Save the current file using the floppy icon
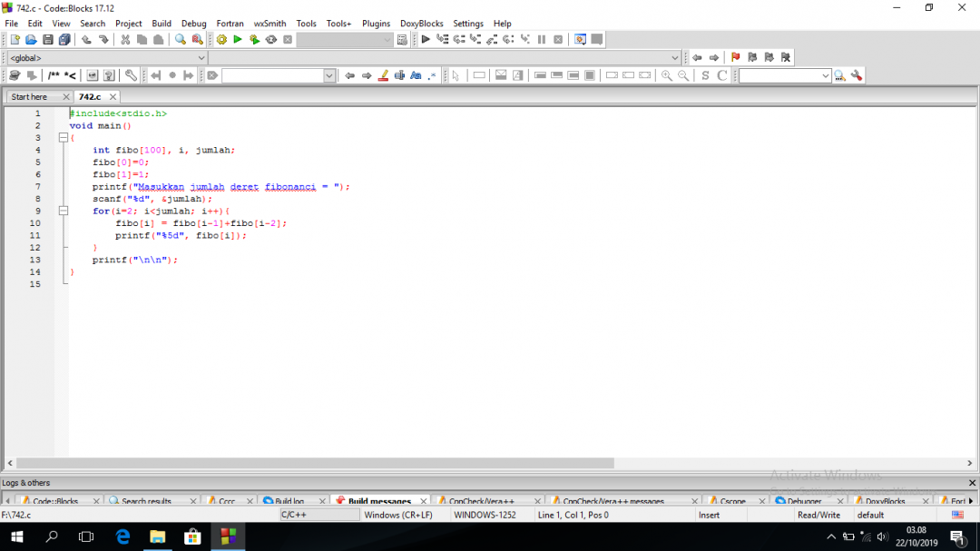 pos(47,39)
